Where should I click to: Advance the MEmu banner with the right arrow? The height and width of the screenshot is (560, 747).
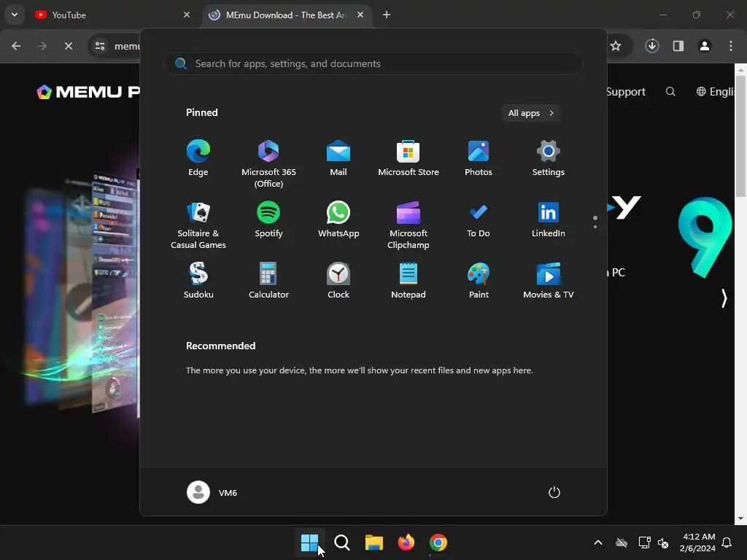[724, 298]
